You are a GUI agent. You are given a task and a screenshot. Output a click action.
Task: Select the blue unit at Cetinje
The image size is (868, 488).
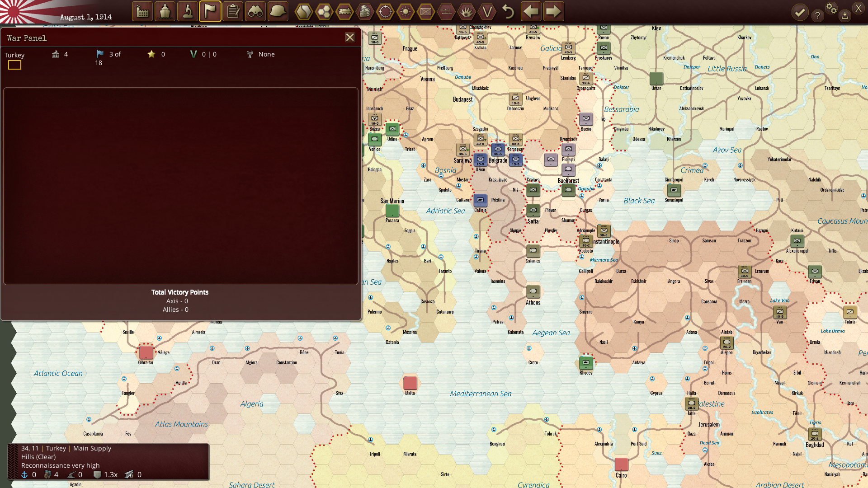click(x=480, y=200)
